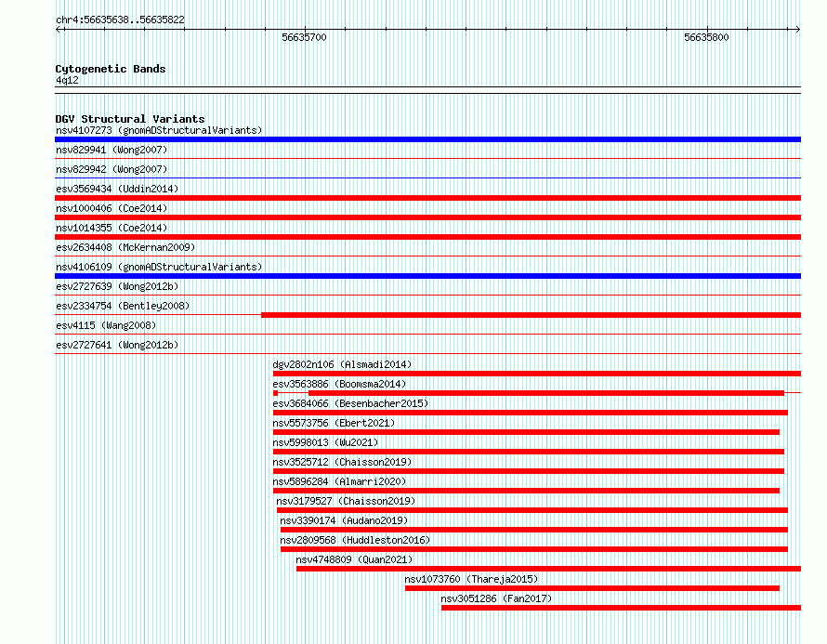Open variant nsv3051286 (Fan2017)

[x=496, y=598]
